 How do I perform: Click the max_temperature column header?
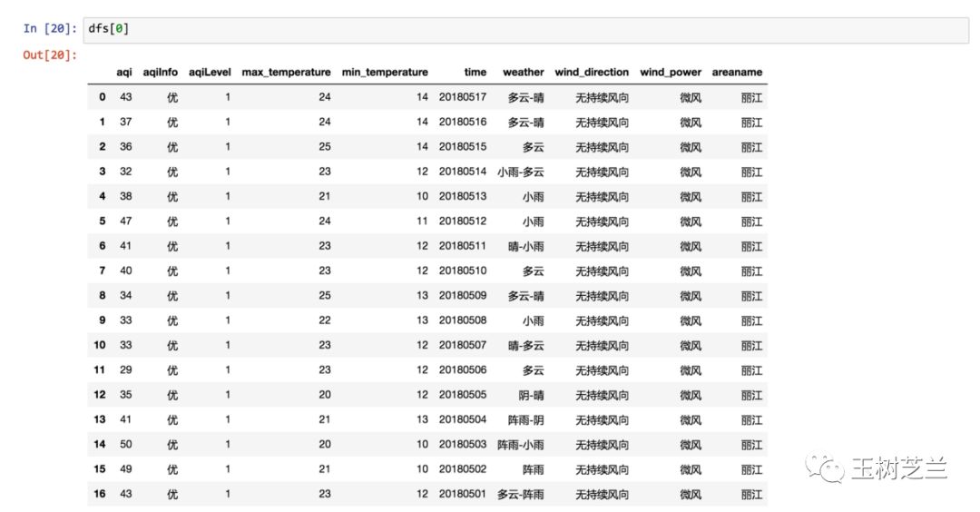tap(286, 73)
